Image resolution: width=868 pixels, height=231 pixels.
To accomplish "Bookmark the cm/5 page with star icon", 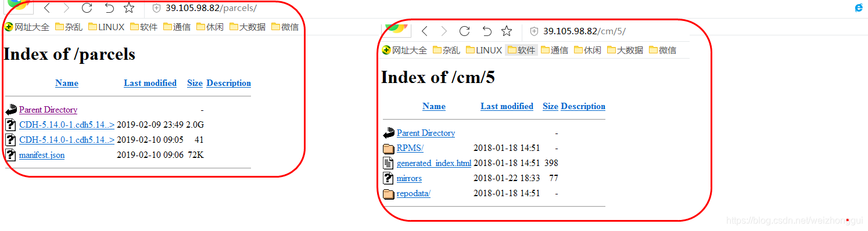I will 507,31.
